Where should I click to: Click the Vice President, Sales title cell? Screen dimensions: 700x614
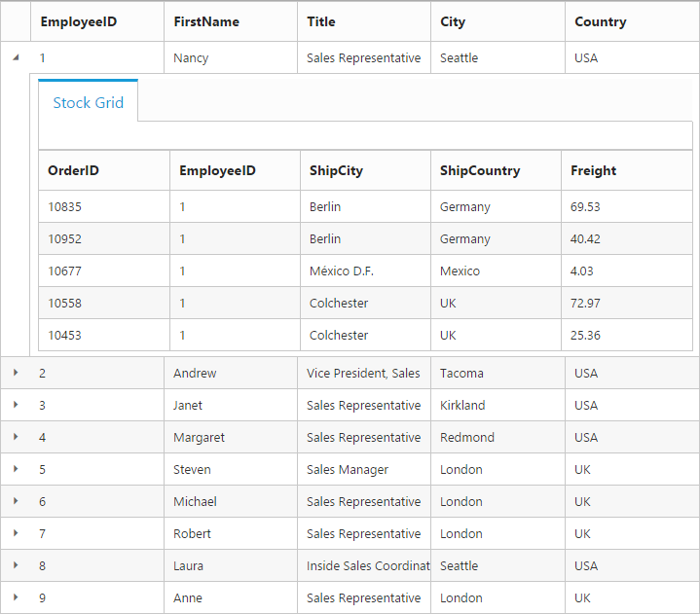tap(363, 373)
